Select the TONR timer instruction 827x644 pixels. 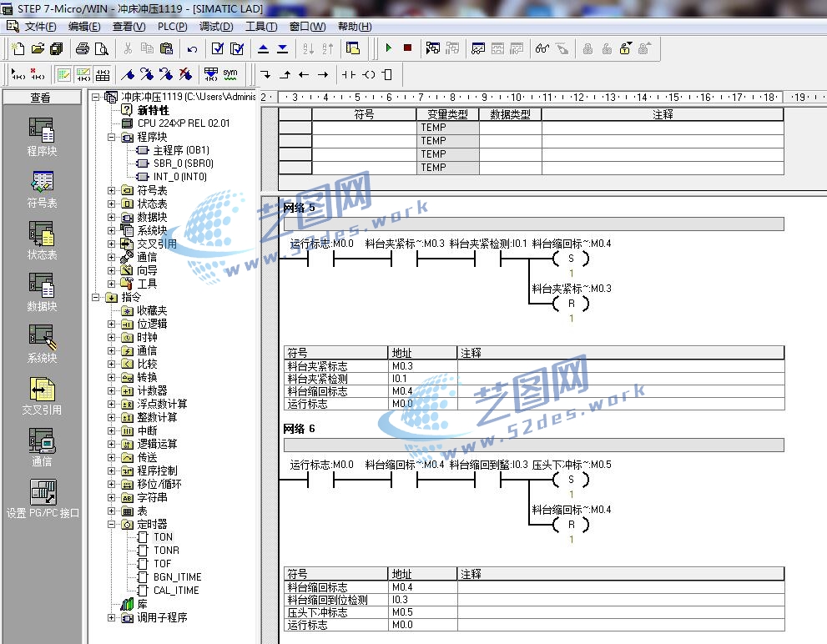tap(166, 550)
